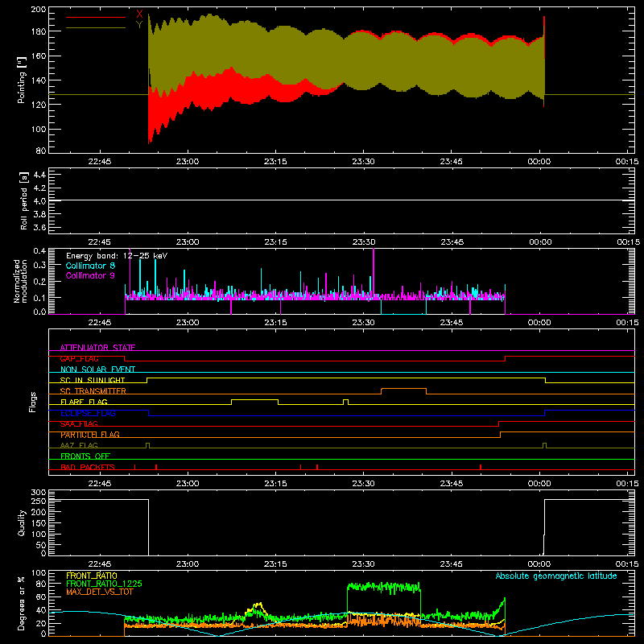The height and width of the screenshot is (644, 644).
Task: Click 23:30 time label under Roll period plot
Action: click(x=364, y=242)
